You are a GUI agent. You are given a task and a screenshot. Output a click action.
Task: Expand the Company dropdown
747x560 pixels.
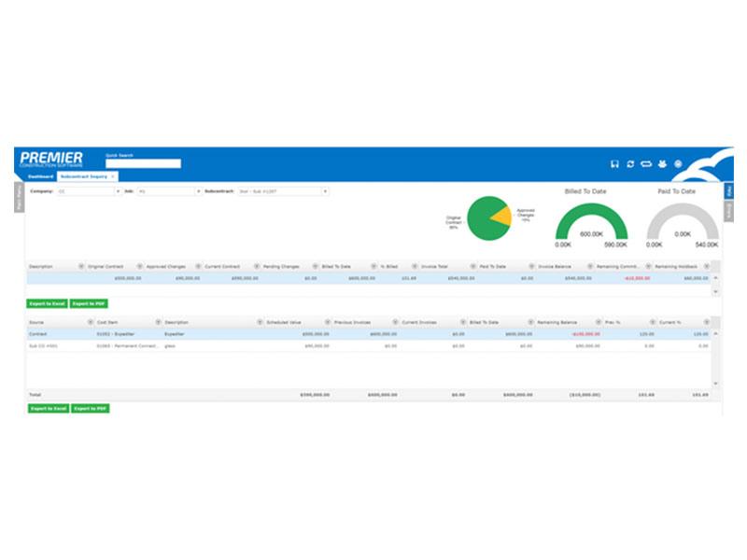point(119,191)
